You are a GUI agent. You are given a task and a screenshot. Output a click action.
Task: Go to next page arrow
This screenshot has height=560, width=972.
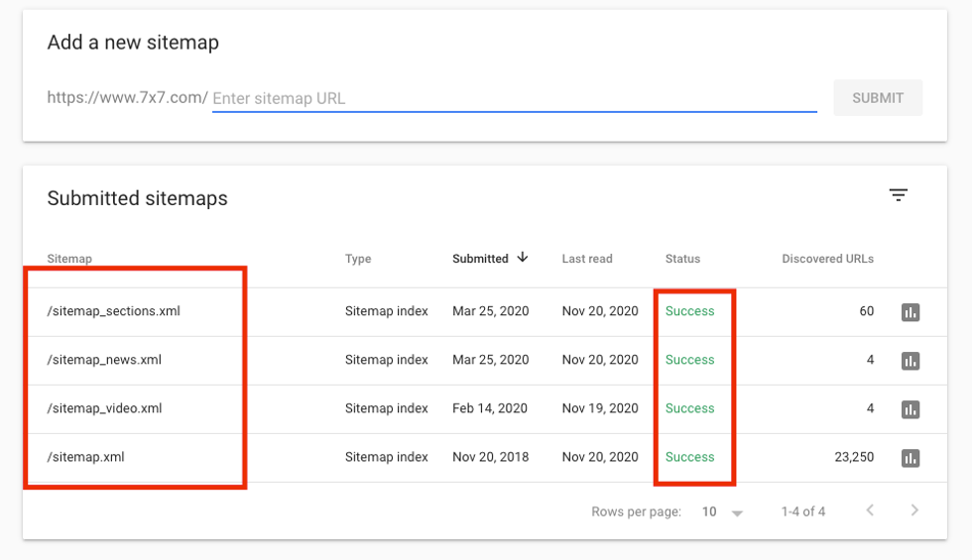click(x=913, y=510)
